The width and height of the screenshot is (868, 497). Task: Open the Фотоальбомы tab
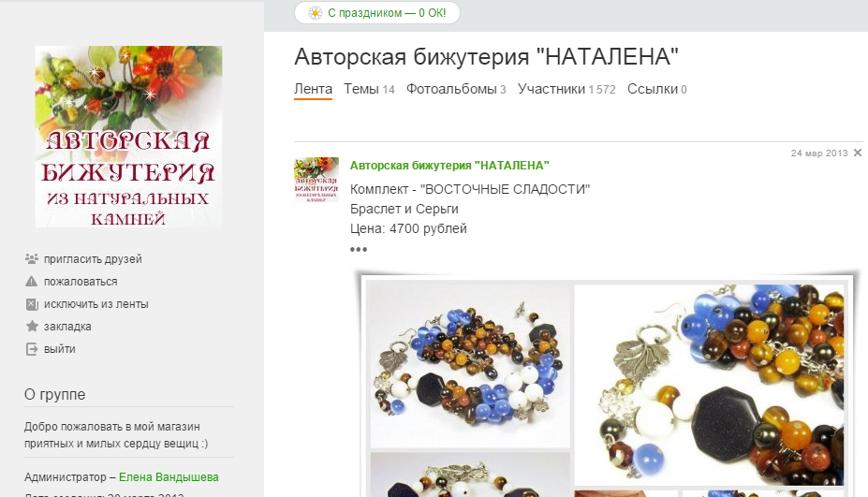click(456, 89)
